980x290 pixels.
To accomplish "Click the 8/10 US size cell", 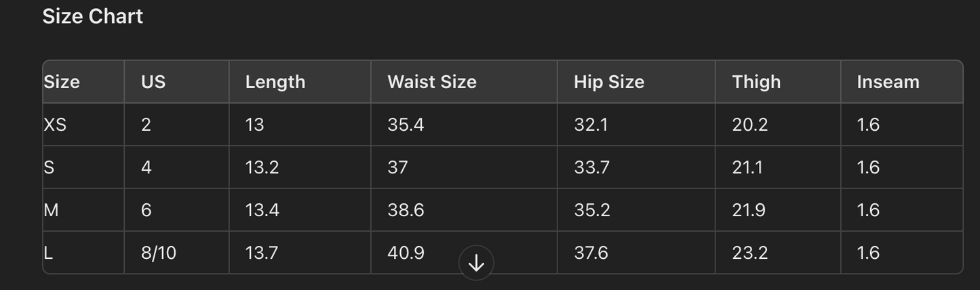I will [x=159, y=253].
